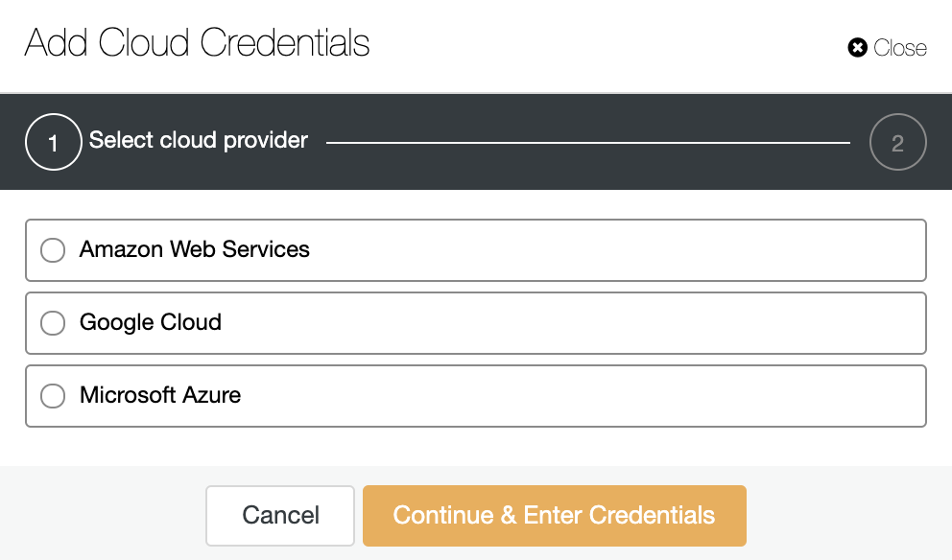Click the black X close icon
The height and width of the screenshot is (560, 952).
[x=857, y=47]
